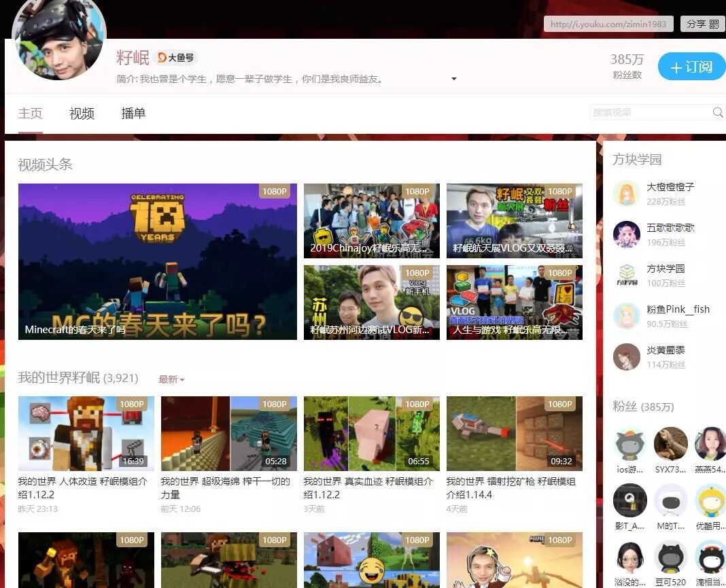
Task: Click fan SYX73 avatar
Action: 670,443
